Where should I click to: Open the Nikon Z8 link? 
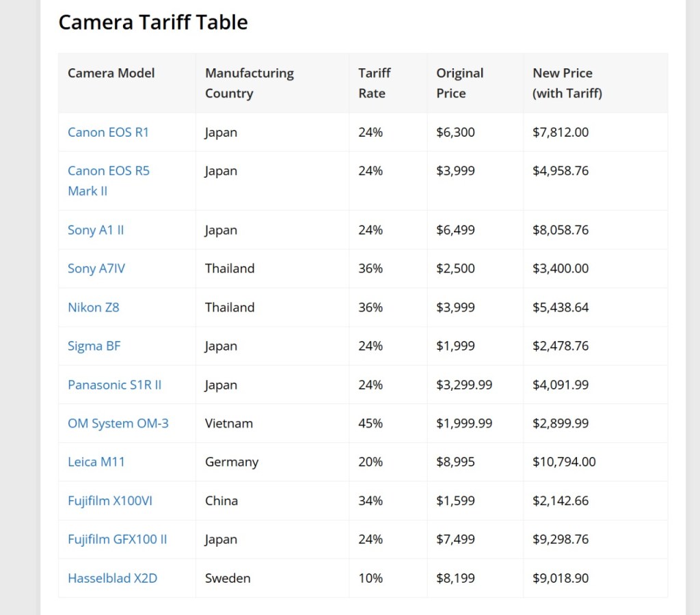point(93,307)
